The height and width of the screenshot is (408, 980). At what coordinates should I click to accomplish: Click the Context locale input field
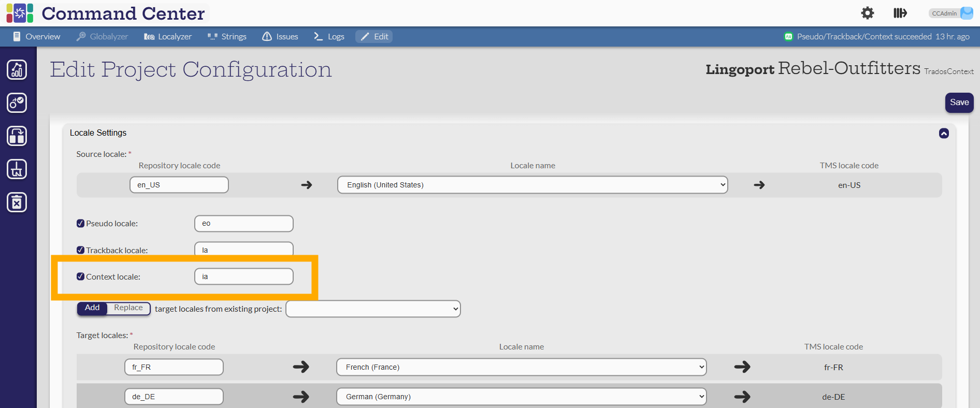243,276
